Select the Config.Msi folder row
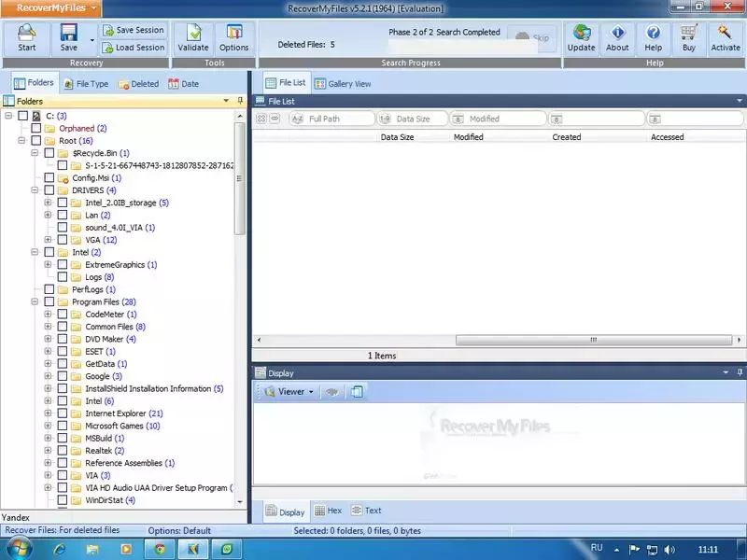The height and width of the screenshot is (560, 747). (97, 177)
